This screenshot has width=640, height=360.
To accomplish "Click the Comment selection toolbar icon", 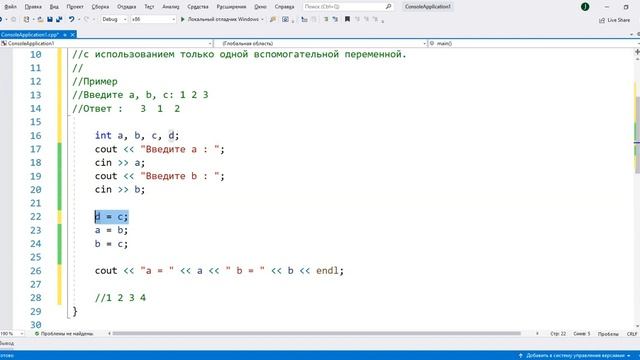I will [326, 19].
